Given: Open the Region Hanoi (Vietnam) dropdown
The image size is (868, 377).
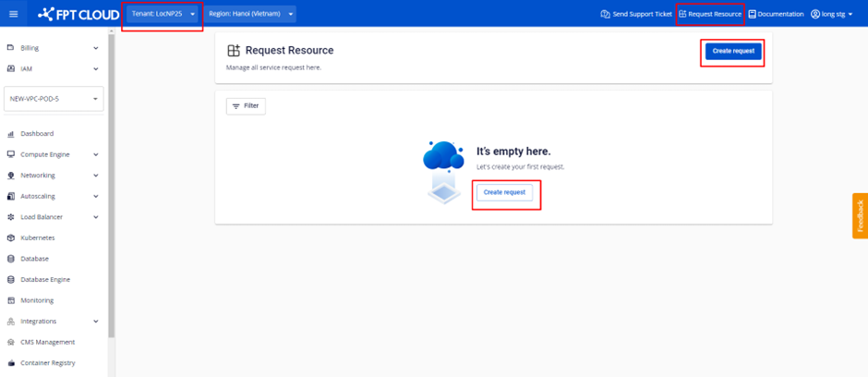Looking at the screenshot, I should 249,14.
